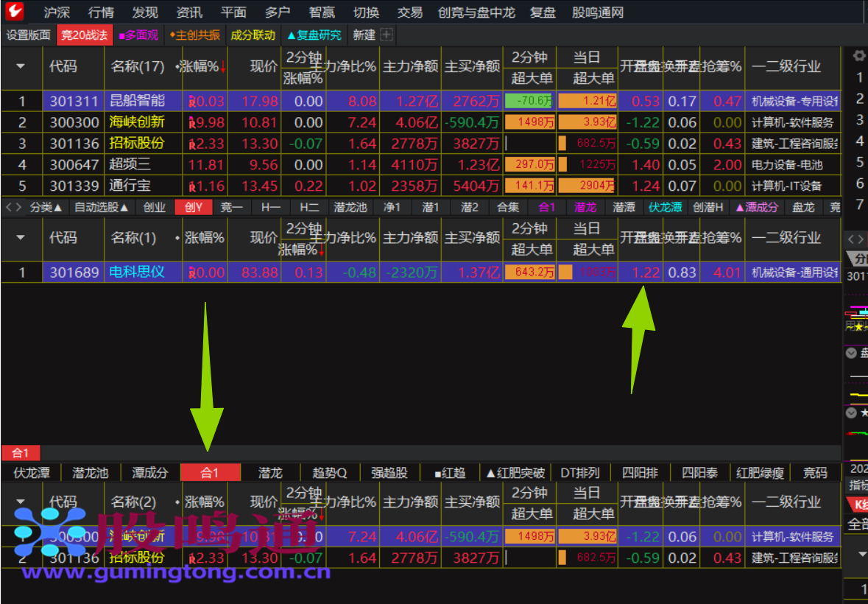Expand the 分类▲ dropdown
This screenshot has width=868, height=604.
pyautogui.click(x=46, y=207)
